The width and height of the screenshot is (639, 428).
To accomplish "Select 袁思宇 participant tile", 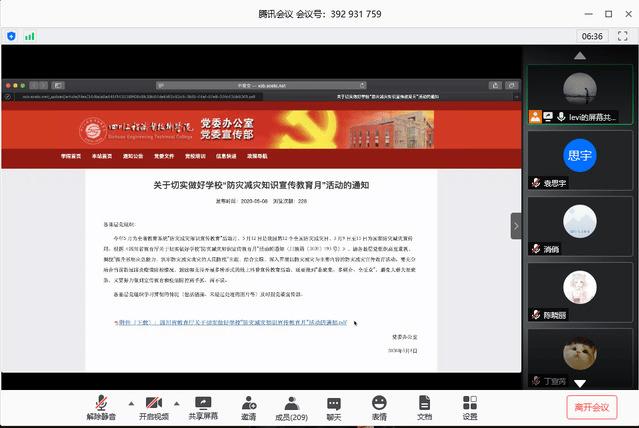I will [x=580, y=160].
